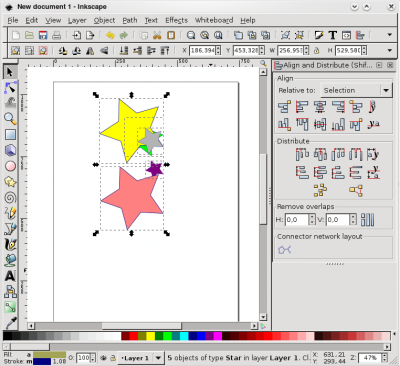
Task: Open the Path menu
Action: point(130,20)
